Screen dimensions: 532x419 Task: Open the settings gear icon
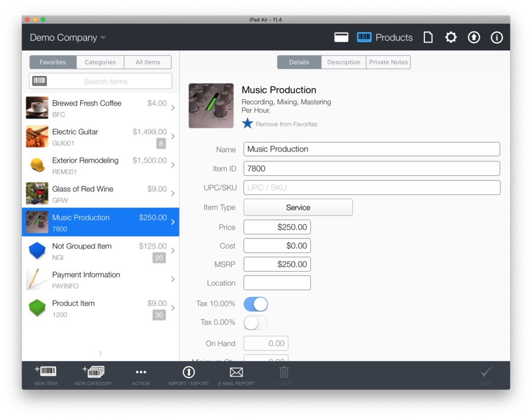451,37
